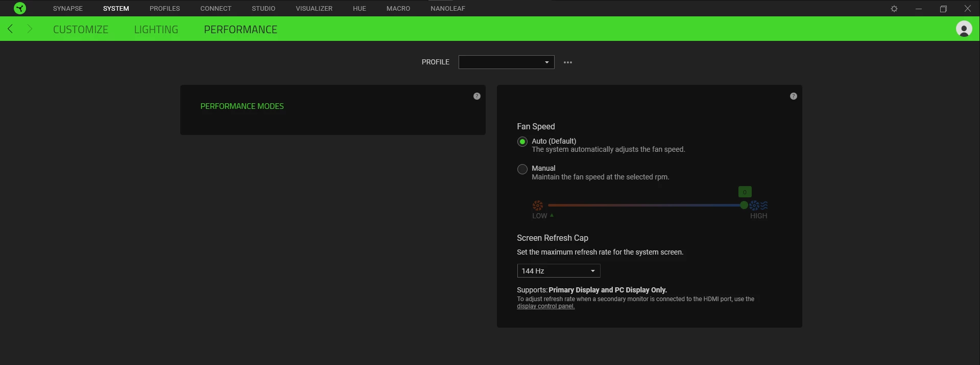Image resolution: width=980 pixels, height=365 pixels.
Task: Open the PROFILE dropdown
Action: (506, 62)
